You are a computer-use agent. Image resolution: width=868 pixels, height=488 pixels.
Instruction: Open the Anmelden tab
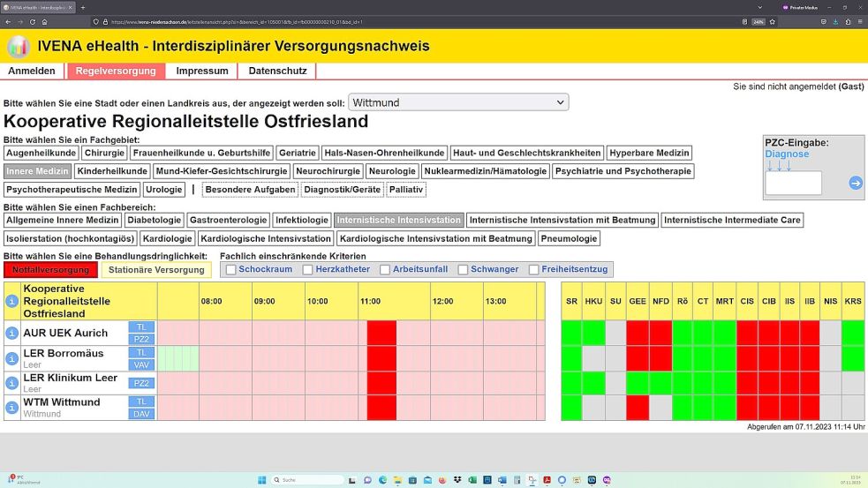point(32,71)
